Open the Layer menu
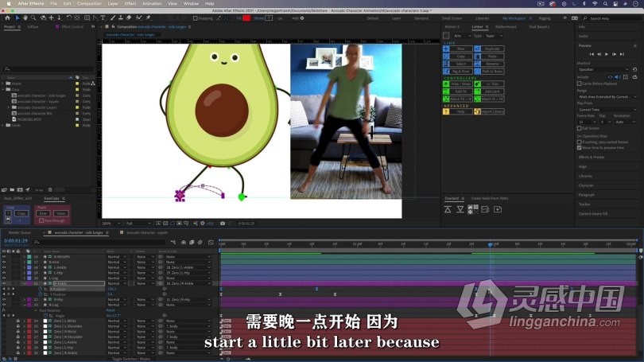644x362 pixels. coord(113,4)
